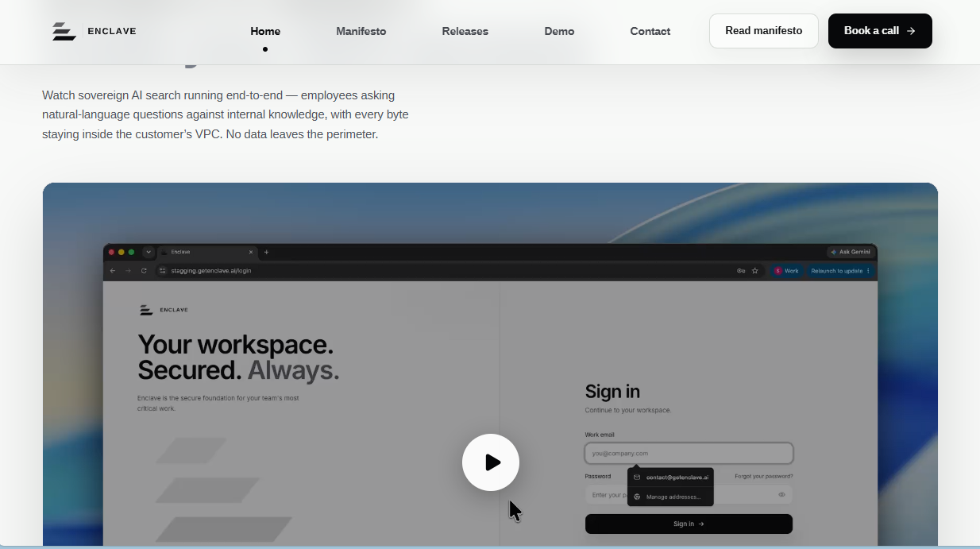Open the Home navigation item
Viewport: 980px width, 549px height.
pyautogui.click(x=265, y=31)
